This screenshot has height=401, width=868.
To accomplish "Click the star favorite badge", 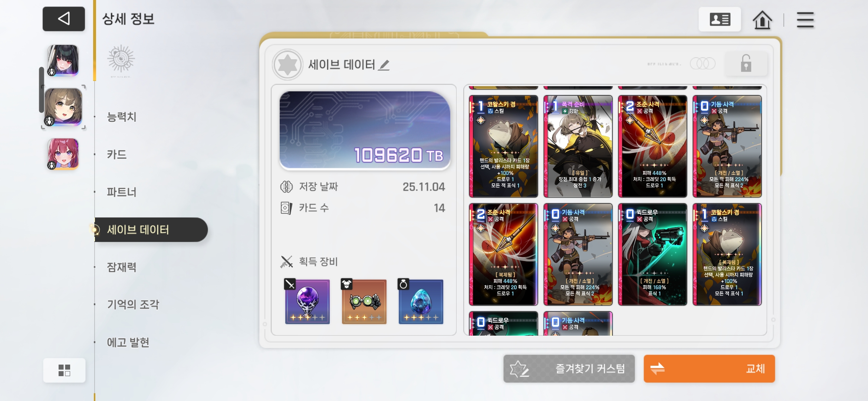I will [x=287, y=65].
